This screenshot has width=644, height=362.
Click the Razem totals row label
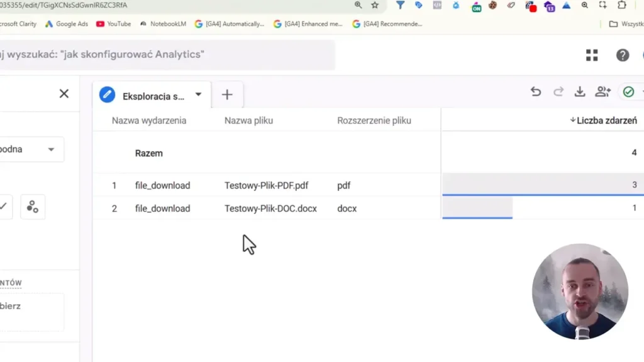[x=148, y=153]
